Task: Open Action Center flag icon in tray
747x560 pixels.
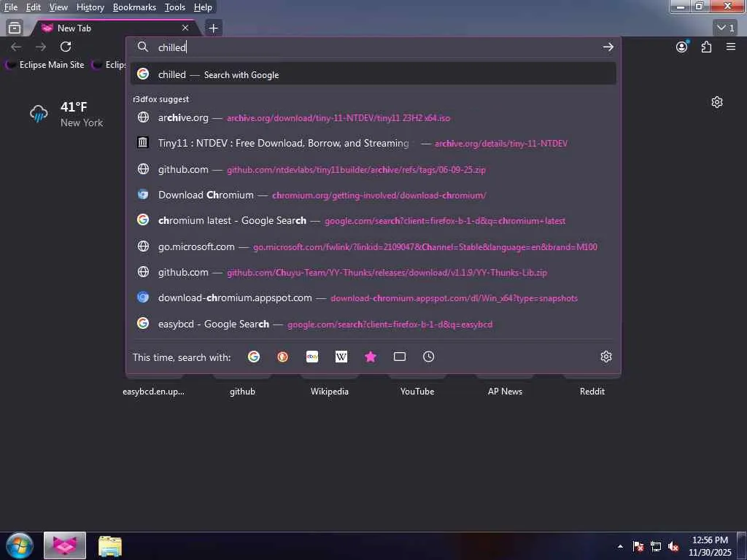Action: coord(638,546)
